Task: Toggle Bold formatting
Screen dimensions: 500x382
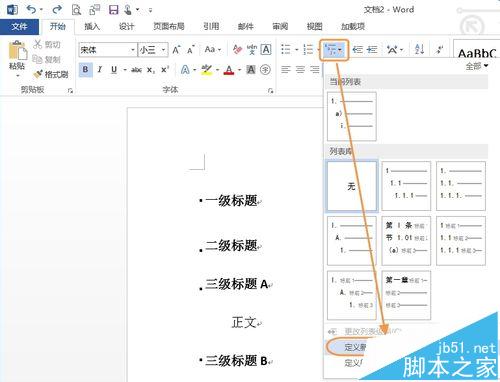Action: [85, 70]
